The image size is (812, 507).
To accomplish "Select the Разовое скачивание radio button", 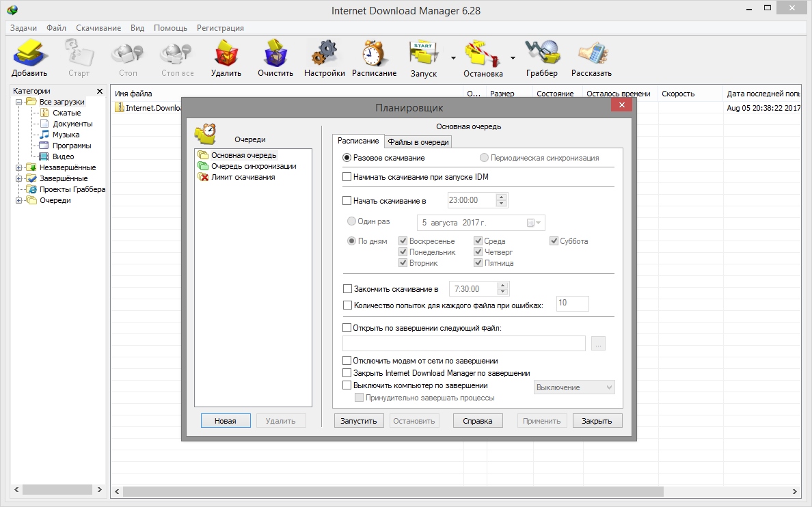I will coord(347,158).
